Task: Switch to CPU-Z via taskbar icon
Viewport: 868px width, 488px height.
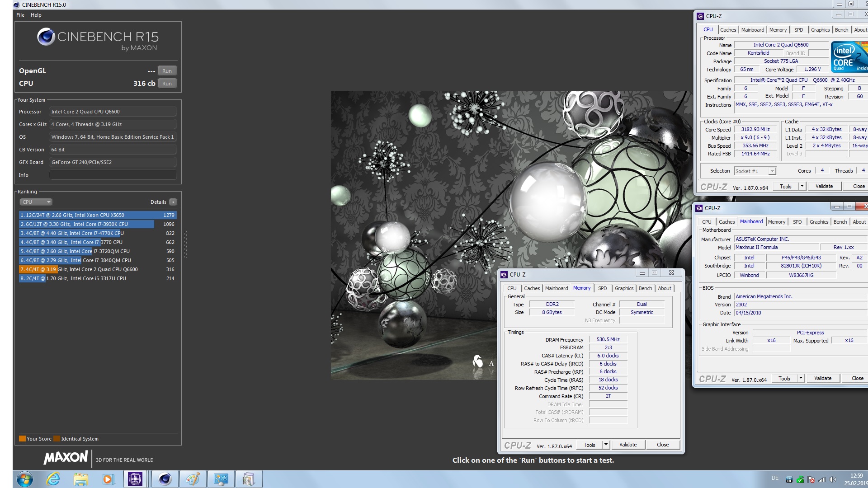Action: (135, 479)
